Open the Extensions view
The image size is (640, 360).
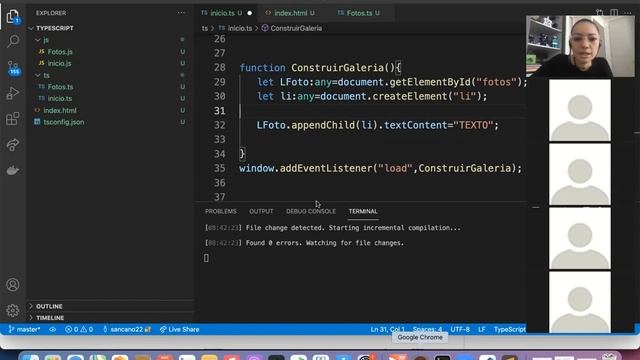13,119
